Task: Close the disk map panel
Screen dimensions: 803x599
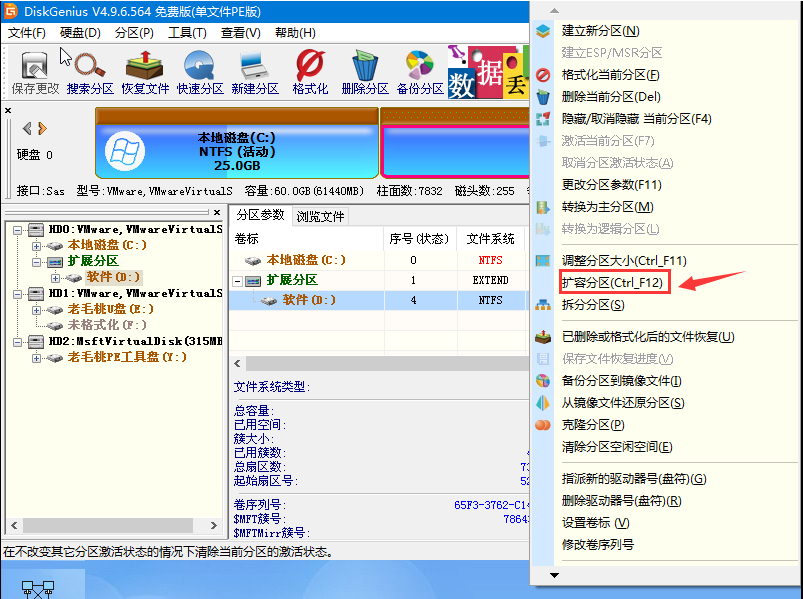Action: (x=8, y=111)
